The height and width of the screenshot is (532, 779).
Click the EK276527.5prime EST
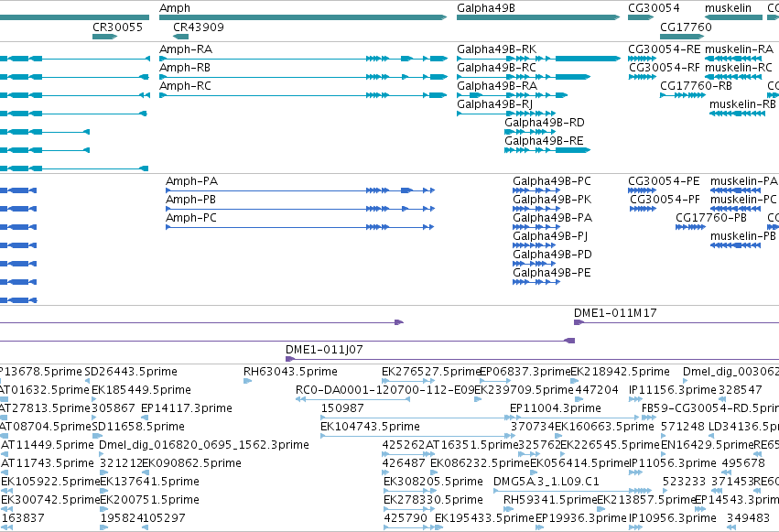(x=408, y=381)
